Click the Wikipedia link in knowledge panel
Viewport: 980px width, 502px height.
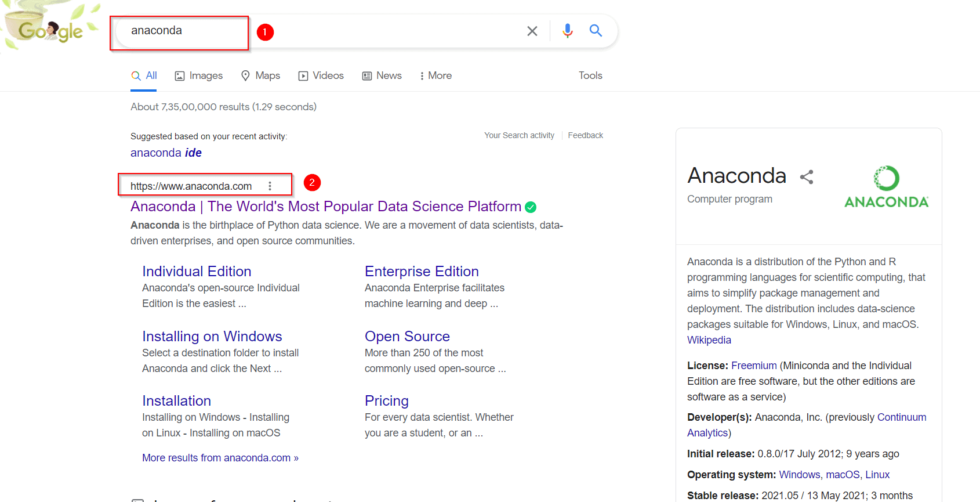[x=709, y=340]
